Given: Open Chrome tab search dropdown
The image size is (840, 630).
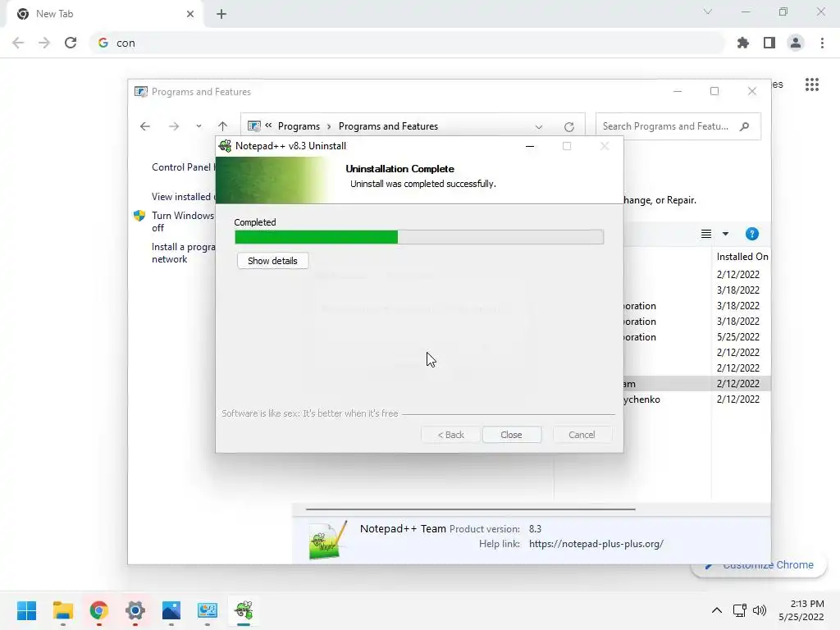Looking at the screenshot, I should 708,11.
